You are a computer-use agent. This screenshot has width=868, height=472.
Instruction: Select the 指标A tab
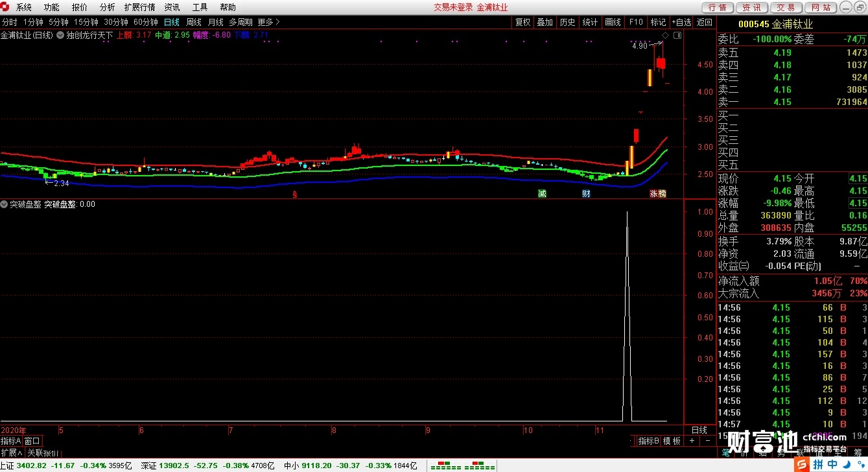point(11,441)
